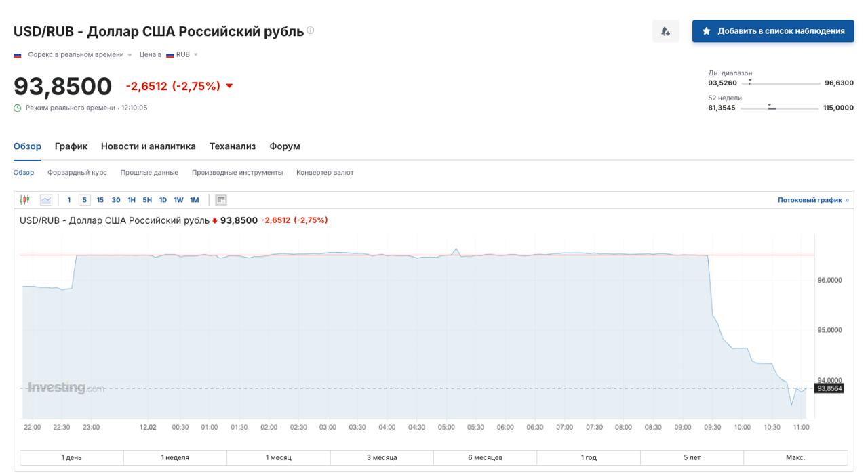Image resolution: width=868 pixels, height=473 pixels.
Task: Set chart interval to 1H
Action: pyautogui.click(x=132, y=200)
